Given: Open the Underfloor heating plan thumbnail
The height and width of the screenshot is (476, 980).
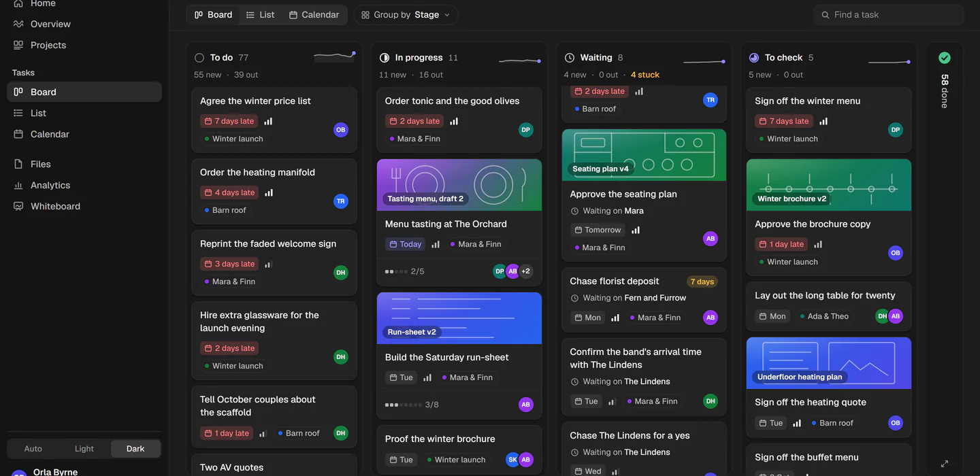Looking at the screenshot, I should point(829,363).
